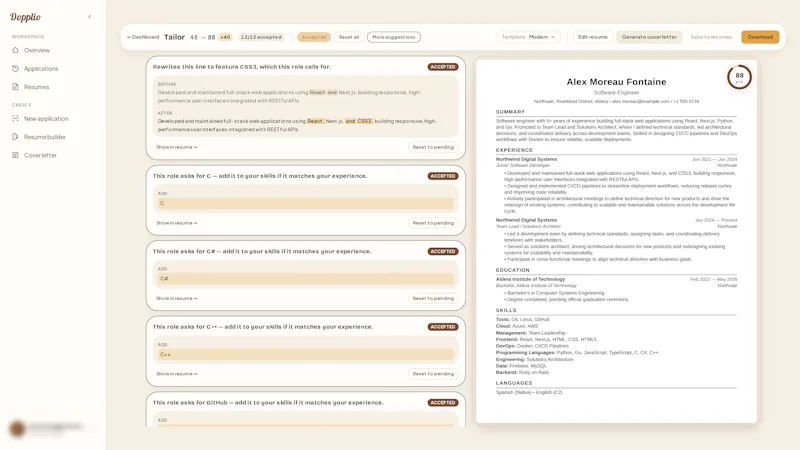The height and width of the screenshot is (450, 800).
Task: Click the Overview home icon
Action: coord(15,50)
